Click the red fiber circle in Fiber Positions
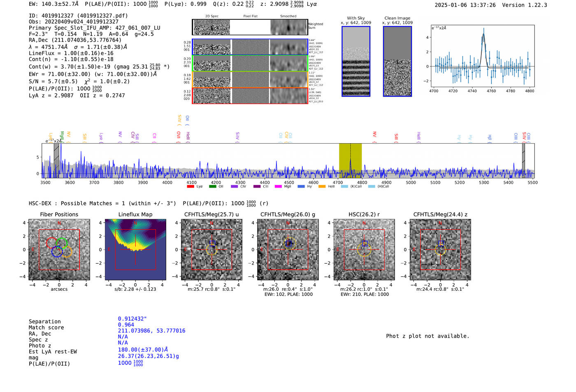The height and width of the screenshot is (392, 576). [x=51, y=243]
